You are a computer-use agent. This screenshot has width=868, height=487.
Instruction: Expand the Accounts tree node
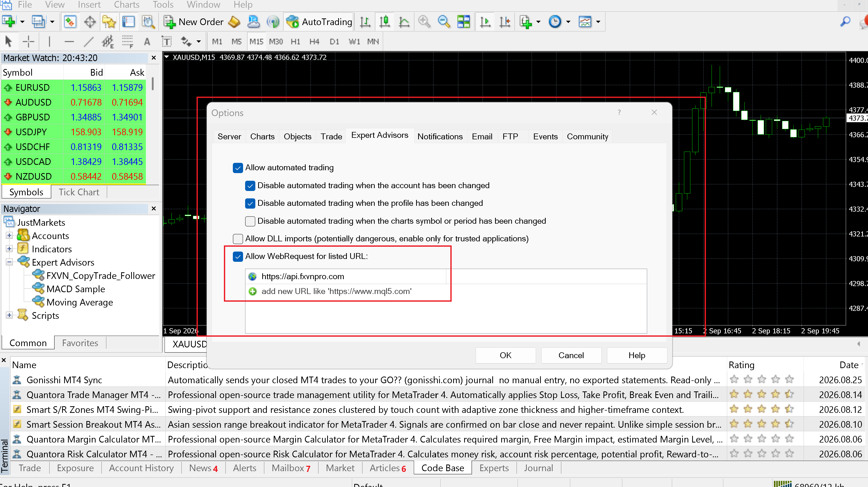tap(9, 236)
